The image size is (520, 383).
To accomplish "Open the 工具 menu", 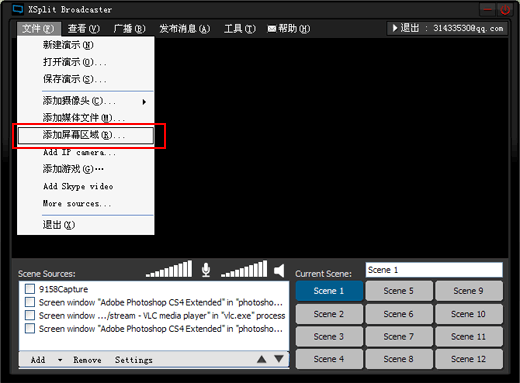I will pos(240,29).
